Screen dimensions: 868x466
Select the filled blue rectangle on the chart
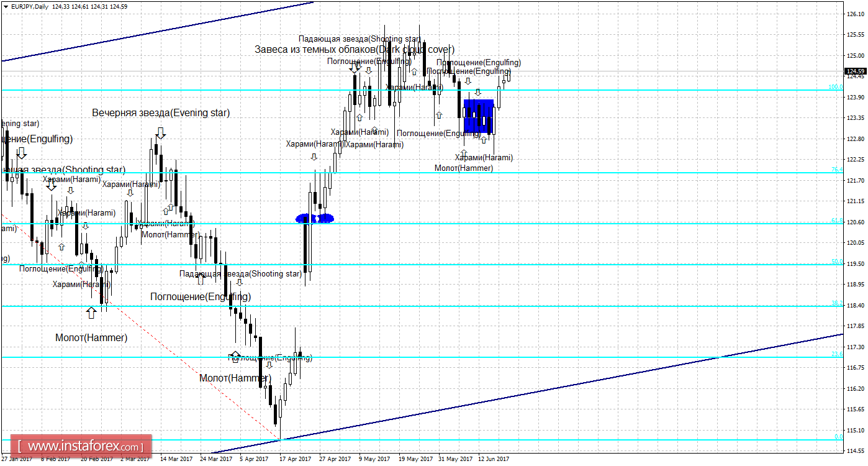tap(479, 116)
